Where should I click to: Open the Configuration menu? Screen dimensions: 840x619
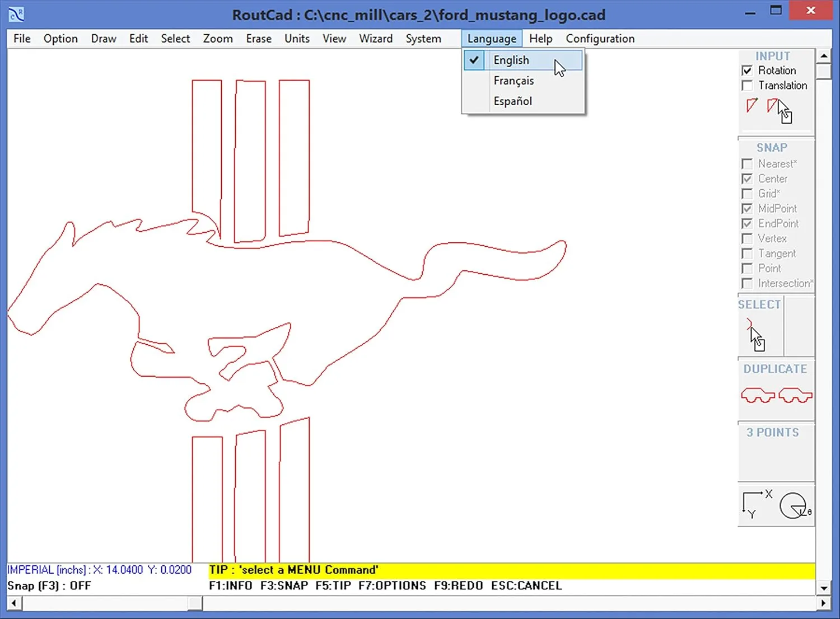[600, 38]
